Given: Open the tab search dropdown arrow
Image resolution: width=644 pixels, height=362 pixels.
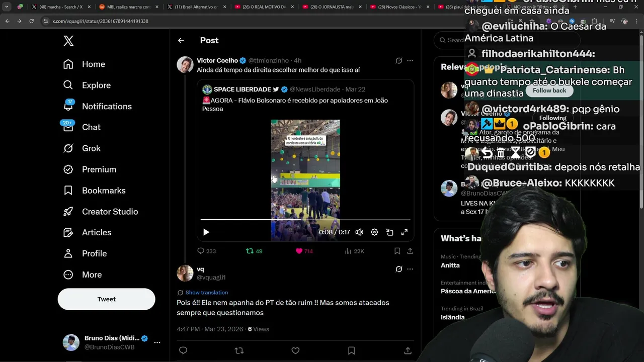Looking at the screenshot, I should pyautogui.click(x=7, y=7).
